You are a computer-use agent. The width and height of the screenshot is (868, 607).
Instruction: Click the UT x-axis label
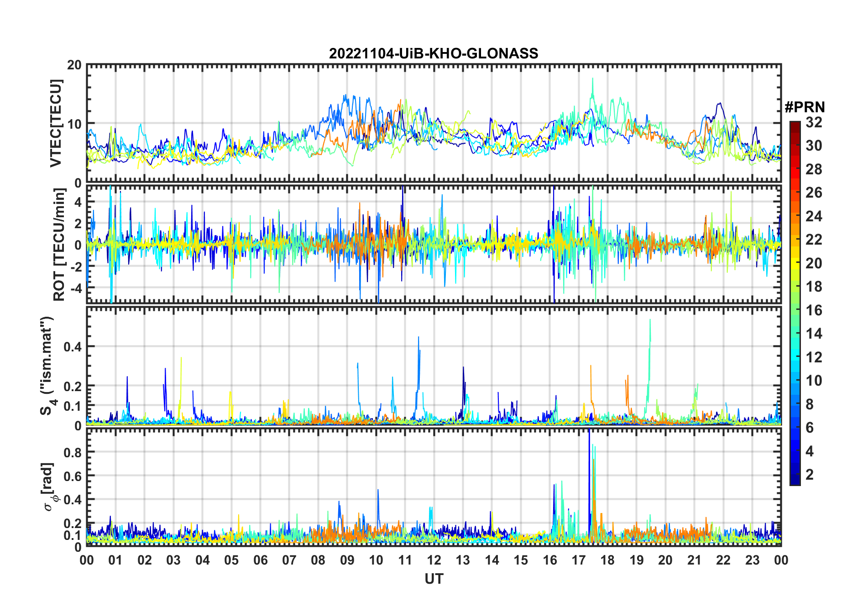(434, 579)
